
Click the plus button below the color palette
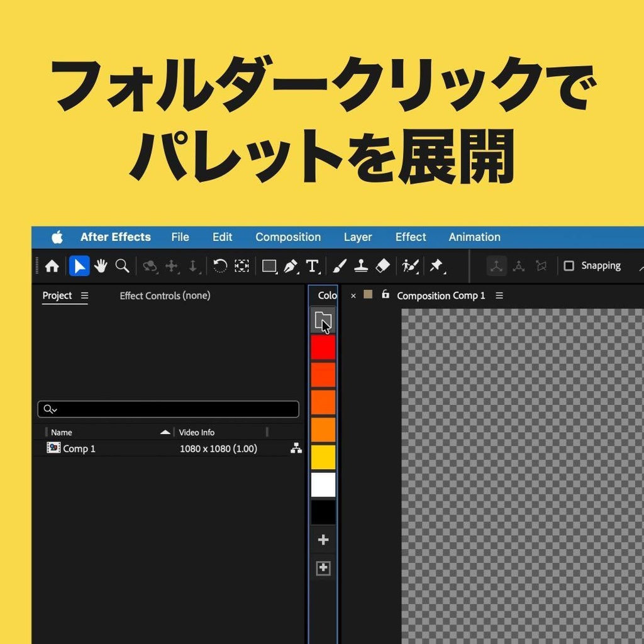coord(323,539)
